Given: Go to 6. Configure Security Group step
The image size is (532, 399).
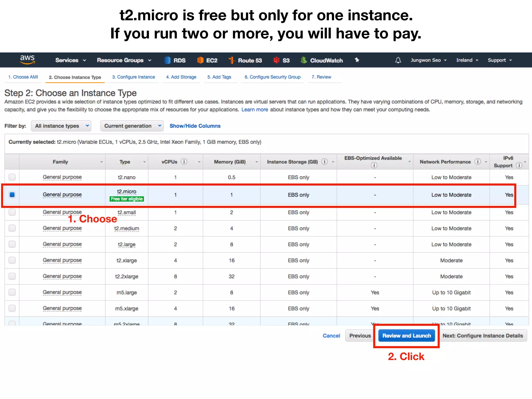Looking at the screenshot, I should point(272,77).
